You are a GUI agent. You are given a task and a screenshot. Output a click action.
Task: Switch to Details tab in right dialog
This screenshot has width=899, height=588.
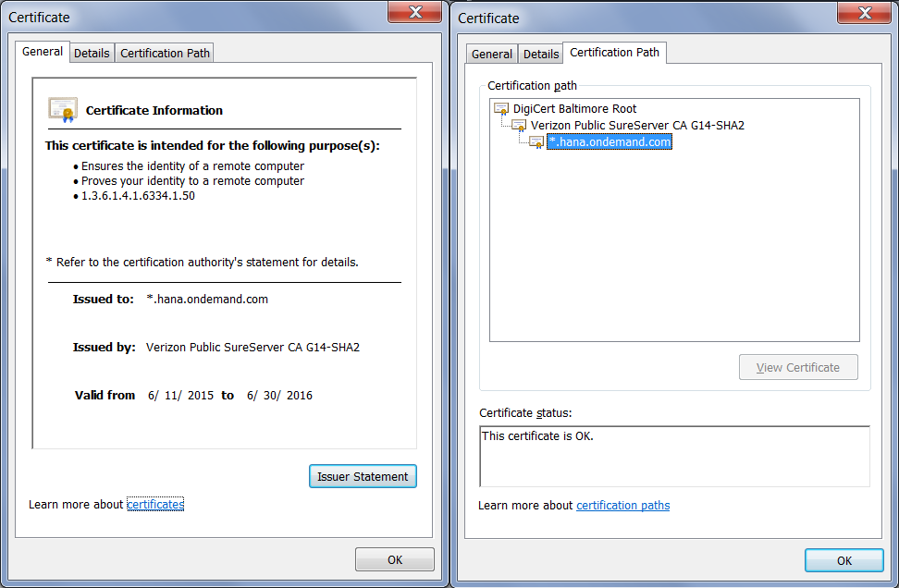[541, 55]
